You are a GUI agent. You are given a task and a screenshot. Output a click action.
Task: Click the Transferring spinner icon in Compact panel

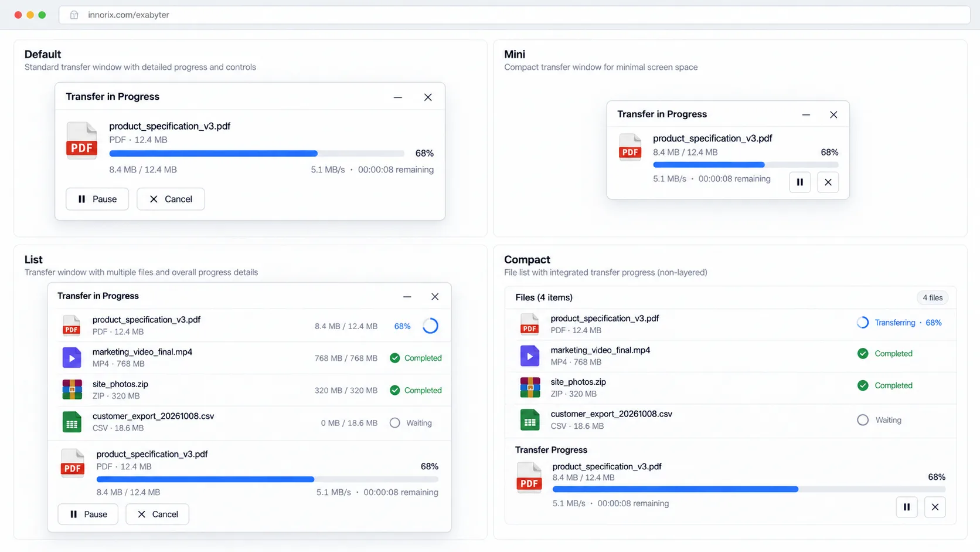pos(863,323)
